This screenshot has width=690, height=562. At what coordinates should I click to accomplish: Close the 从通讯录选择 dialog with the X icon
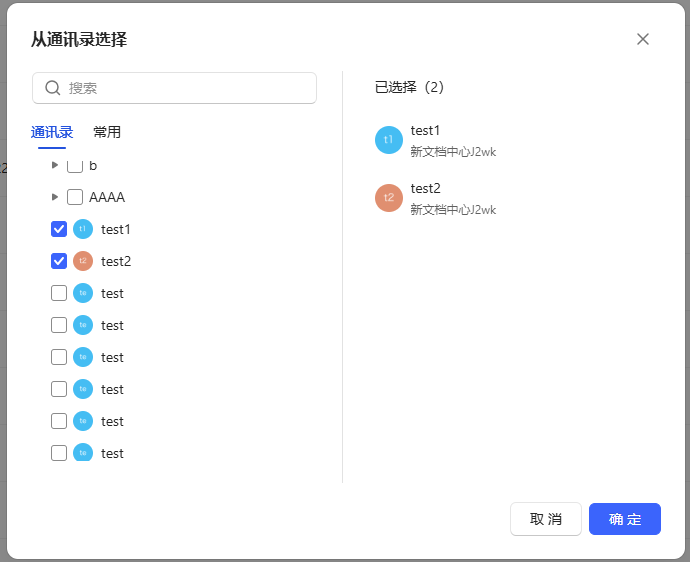tap(643, 39)
